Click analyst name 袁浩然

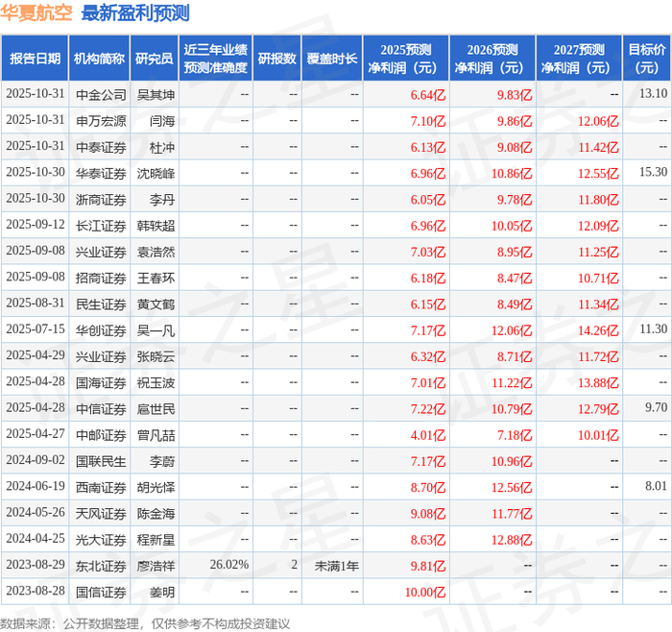[x=156, y=252]
